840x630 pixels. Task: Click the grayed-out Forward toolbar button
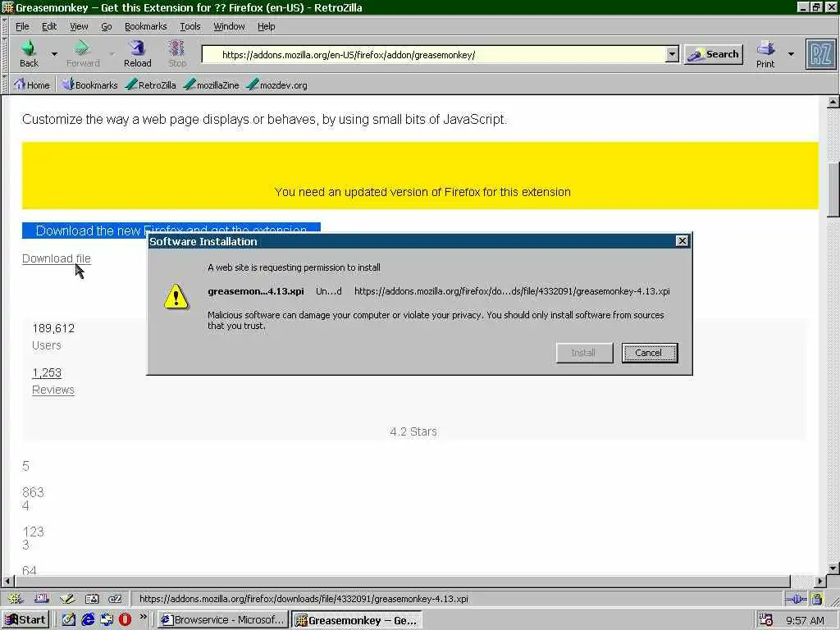tap(83, 54)
